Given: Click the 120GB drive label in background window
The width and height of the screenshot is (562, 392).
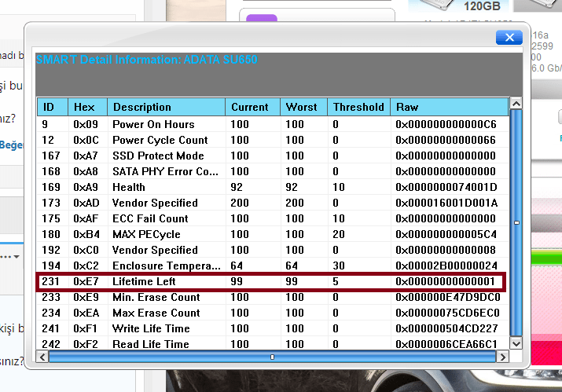Looking at the screenshot, I should point(482,6).
